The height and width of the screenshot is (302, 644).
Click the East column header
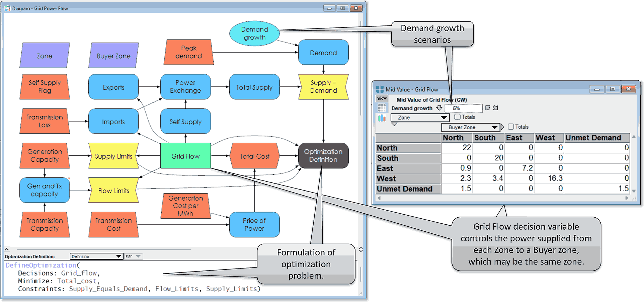(519, 138)
